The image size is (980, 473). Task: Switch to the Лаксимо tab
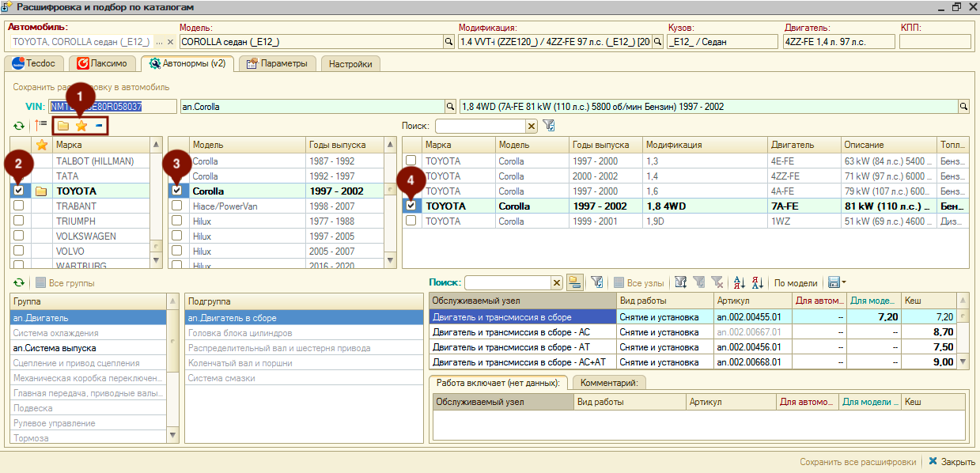[x=102, y=63]
